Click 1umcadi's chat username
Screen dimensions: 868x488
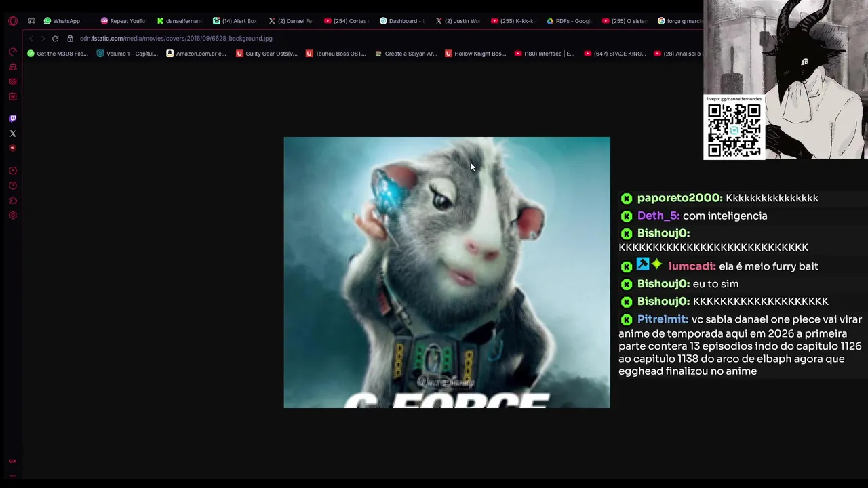(692, 266)
